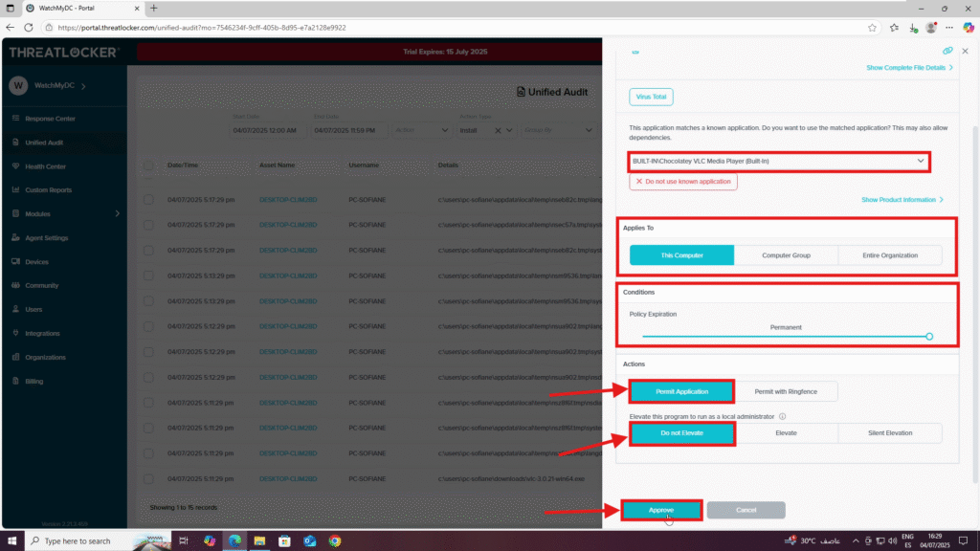This screenshot has height=551, width=980.
Task: Select Entire Organization under Applies To
Action: [x=890, y=255]
